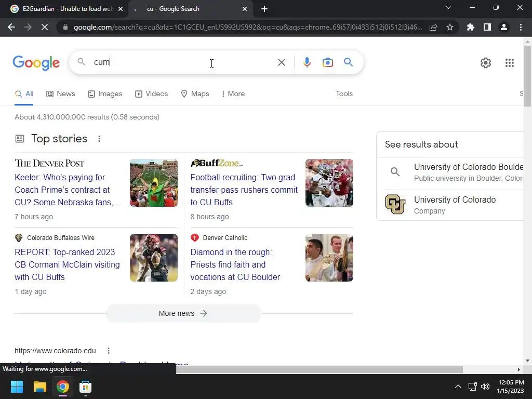Viewport: 532px width, 399px height.
Task: Click the CU Buffs logo icon
Action: pyautogui.click(x=395, y=204)
